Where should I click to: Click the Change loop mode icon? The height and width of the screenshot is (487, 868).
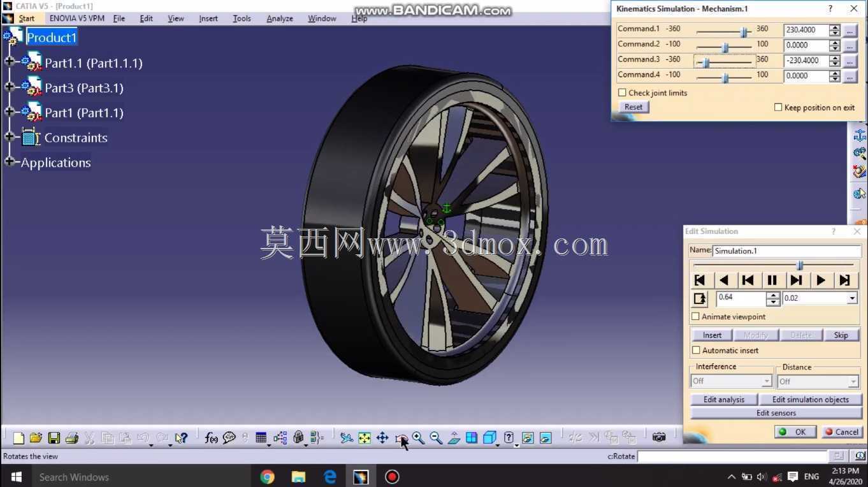click(700, 299)
